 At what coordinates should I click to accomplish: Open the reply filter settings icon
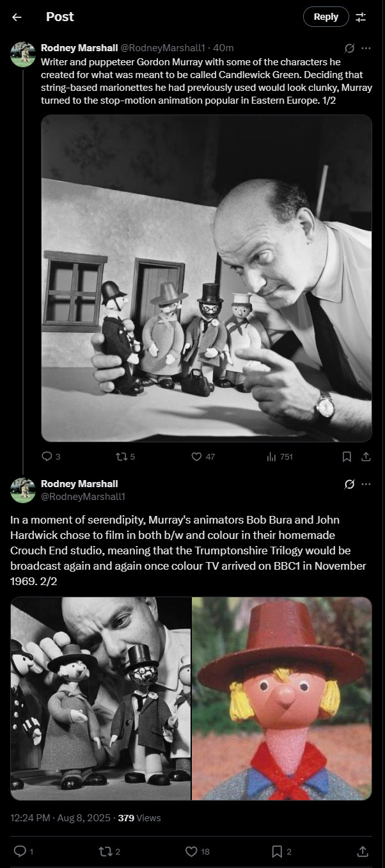[361, 17]
